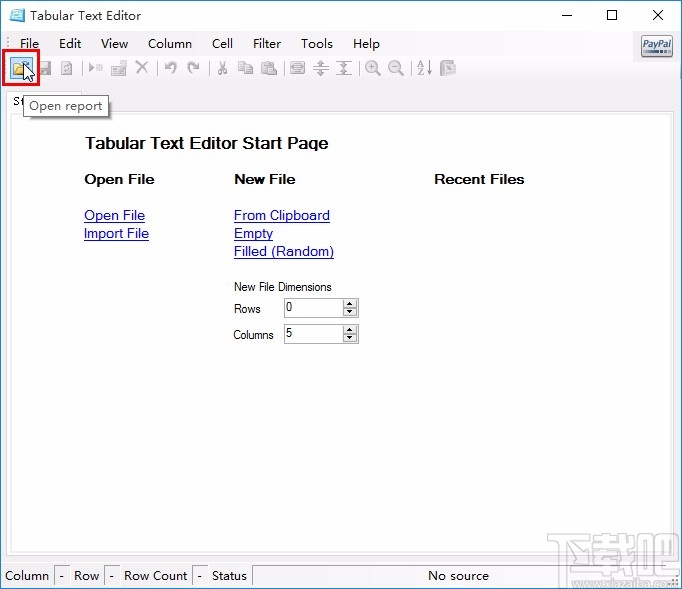Maximize the Tabular Text Editor window
The height and width of the screenshot is (589, 682).
pos(612,15)
